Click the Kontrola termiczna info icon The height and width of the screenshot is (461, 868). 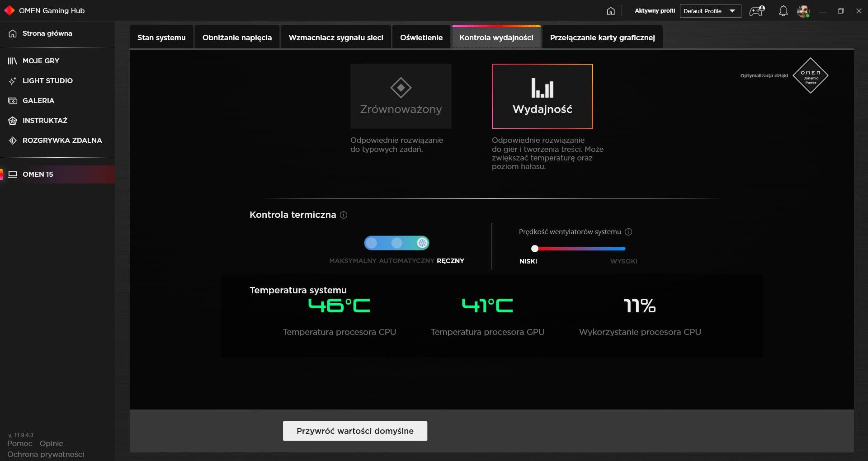point(344,215)
